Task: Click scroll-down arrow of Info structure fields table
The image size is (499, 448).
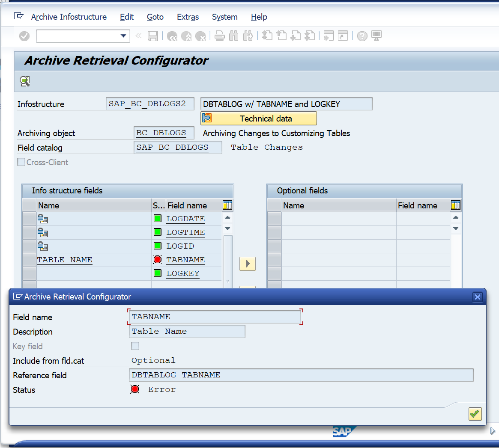Action: 227,228
